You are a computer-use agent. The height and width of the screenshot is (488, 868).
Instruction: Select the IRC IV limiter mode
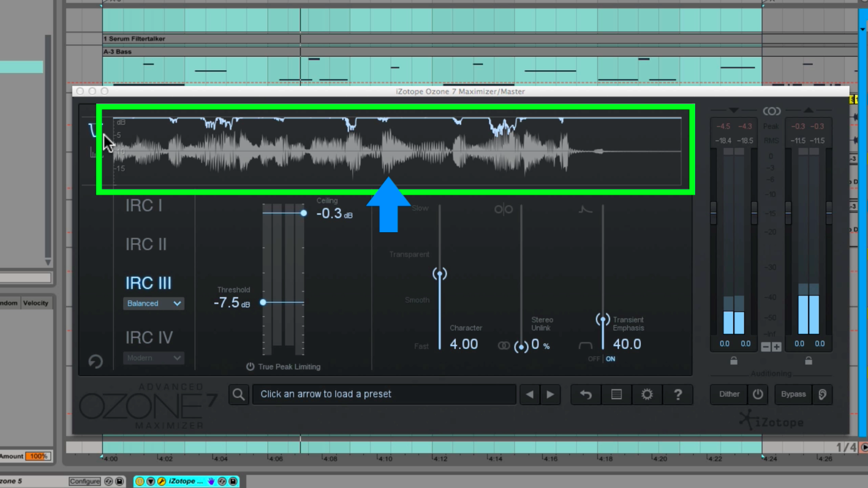click(x=149, y=337)
